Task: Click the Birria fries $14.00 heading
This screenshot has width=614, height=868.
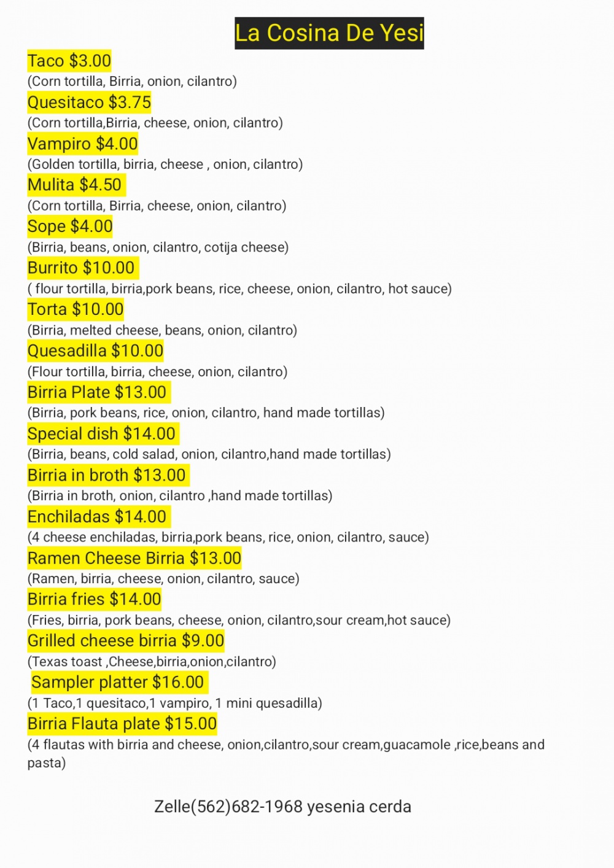Action: (x=95, y=599)
